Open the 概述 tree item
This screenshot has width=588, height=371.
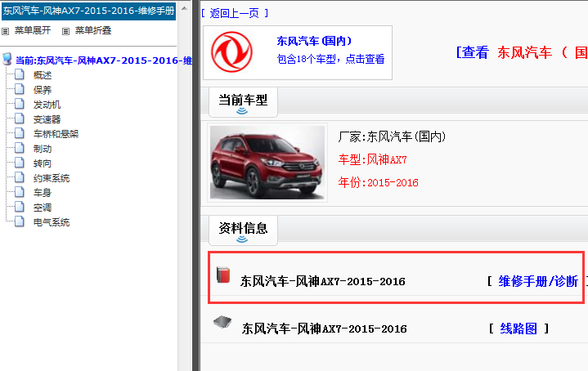click(x=43, y=75)
